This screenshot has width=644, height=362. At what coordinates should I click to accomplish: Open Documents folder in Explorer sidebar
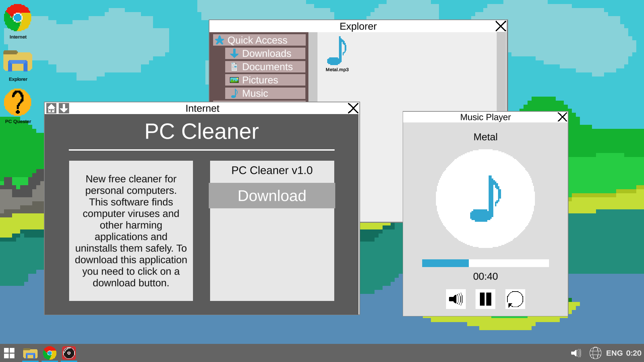265,67
